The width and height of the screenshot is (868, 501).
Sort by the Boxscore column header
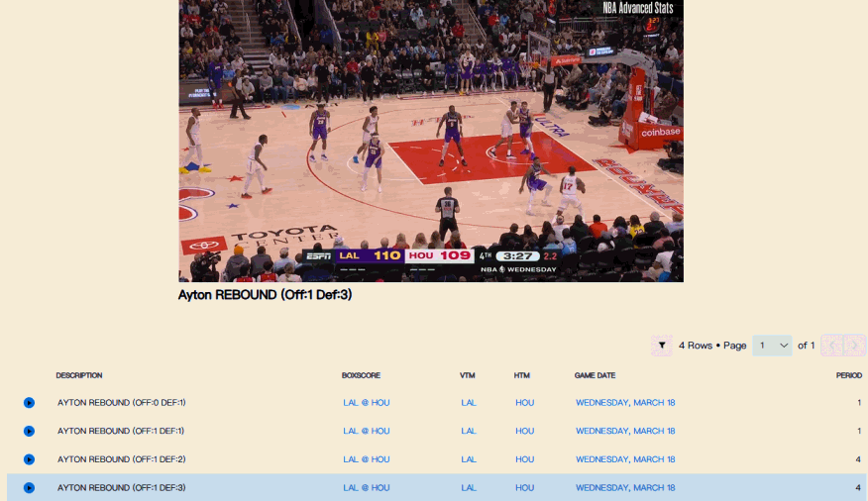pyautogui.click(x=361, y=375)
